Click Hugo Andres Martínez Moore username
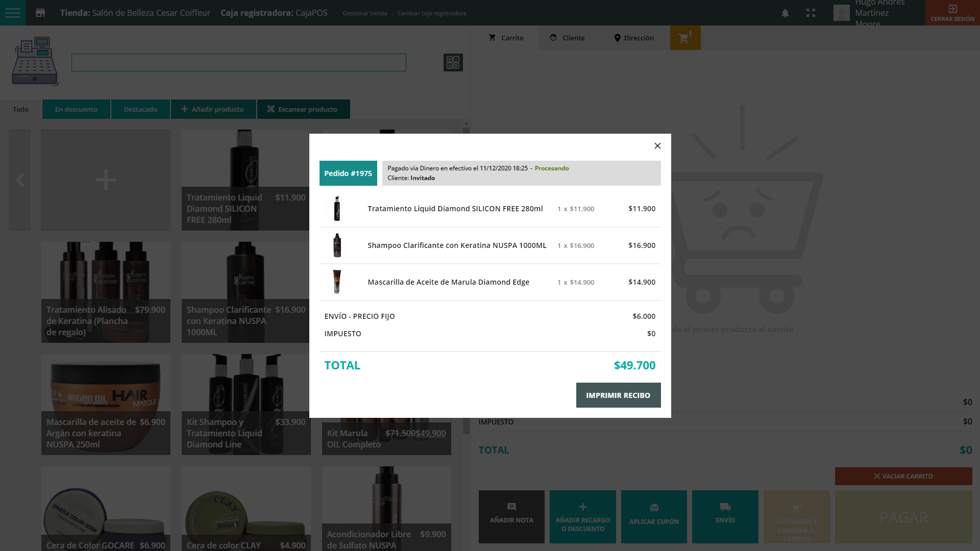980x551 pixels. 880,13
